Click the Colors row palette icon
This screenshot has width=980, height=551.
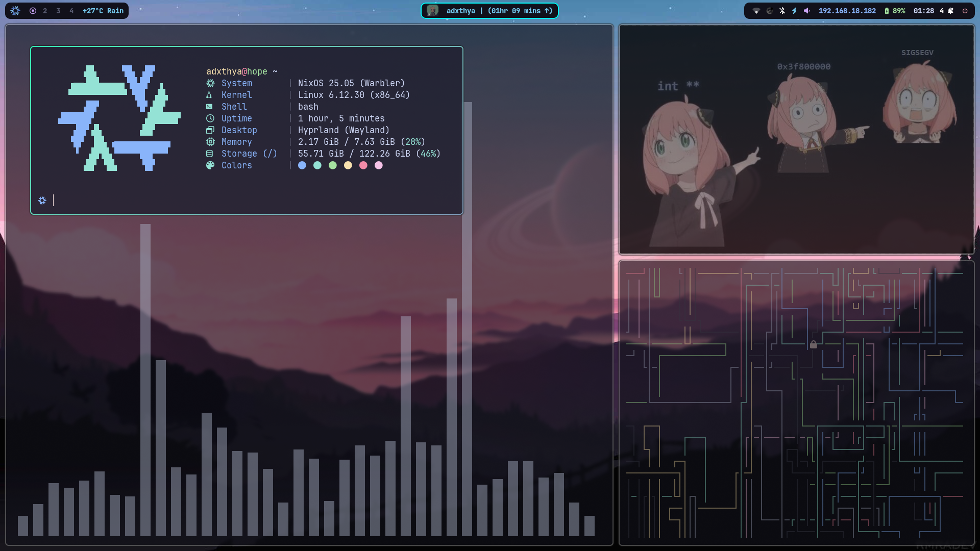[210, 165]
